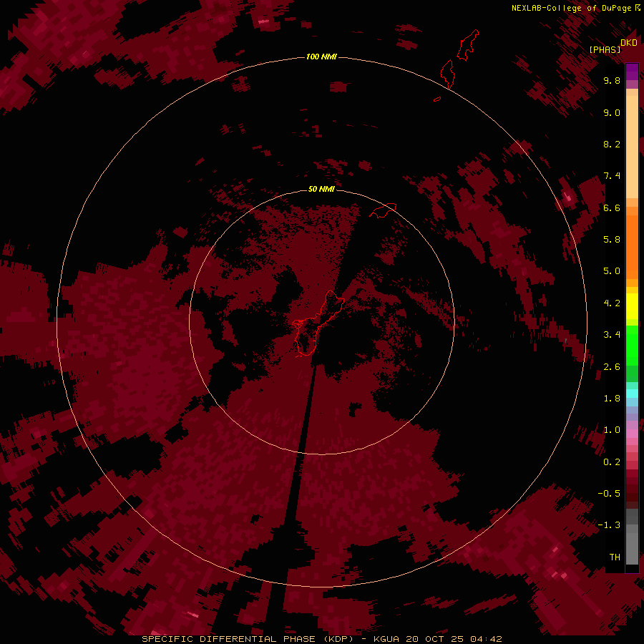Click the KGUA station identifier
The height and width of the screenshot is (644, 644).
(x=386, y=639)
